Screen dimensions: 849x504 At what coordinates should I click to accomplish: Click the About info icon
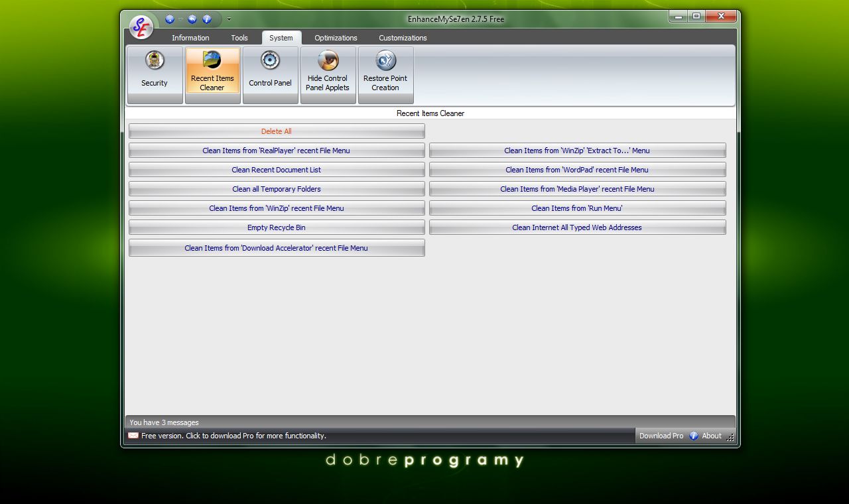(694, 436)
